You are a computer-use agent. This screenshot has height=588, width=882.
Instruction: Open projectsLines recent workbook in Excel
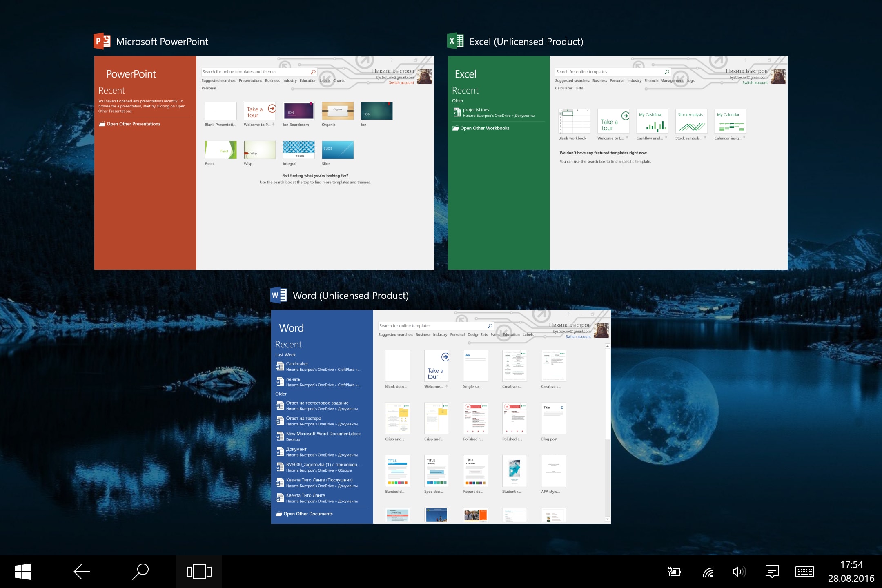pyautogui.click(x=498, y=112)
